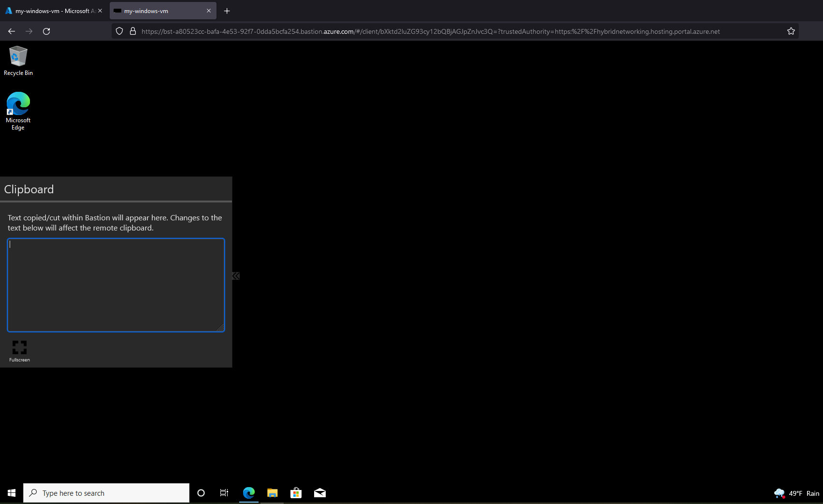Click the 'Type here to search' box
This screenshot has height=504, width=823.
click(106, 493)
